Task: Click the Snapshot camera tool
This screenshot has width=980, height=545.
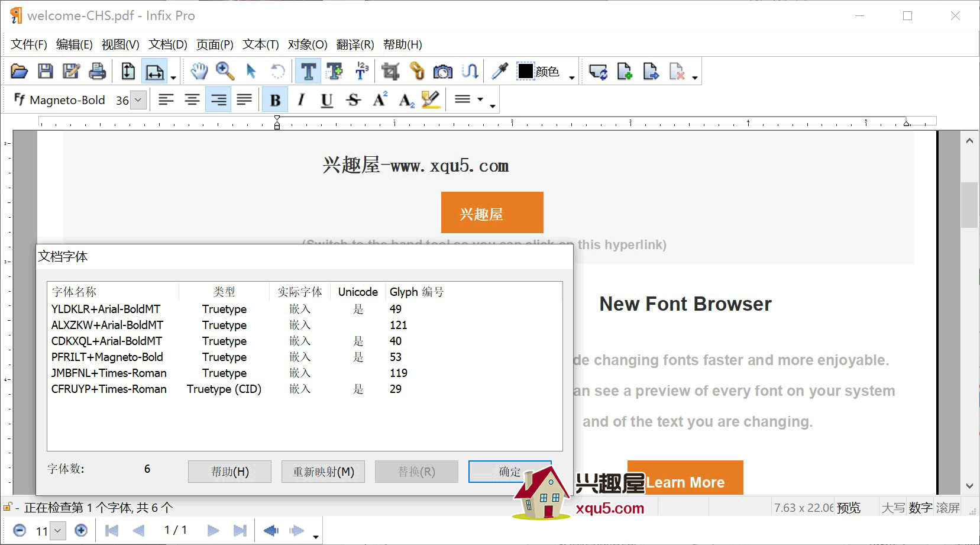Action: (443, 72)
